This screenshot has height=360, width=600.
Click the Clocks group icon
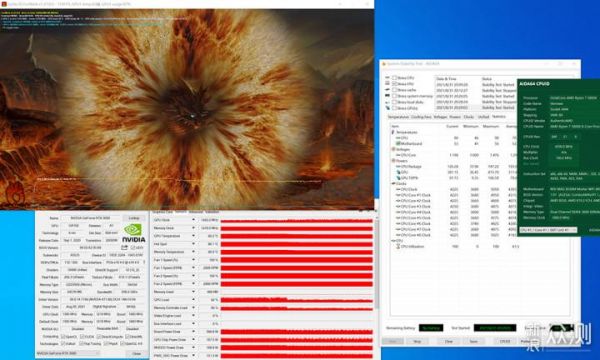click(393, 184)
